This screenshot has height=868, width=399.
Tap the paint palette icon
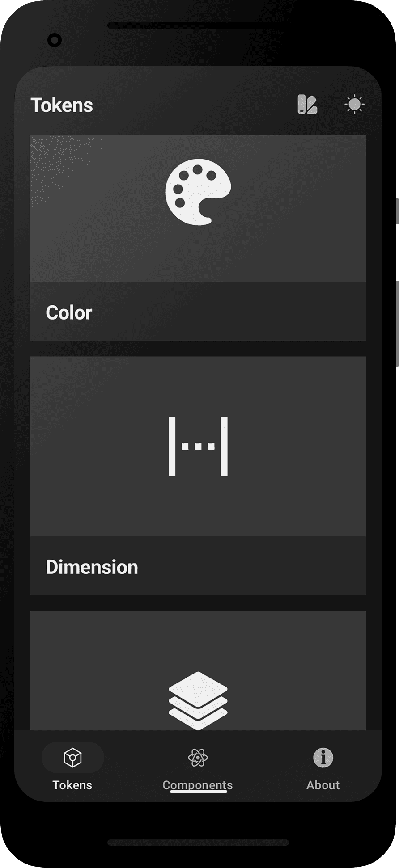point(198,192)
